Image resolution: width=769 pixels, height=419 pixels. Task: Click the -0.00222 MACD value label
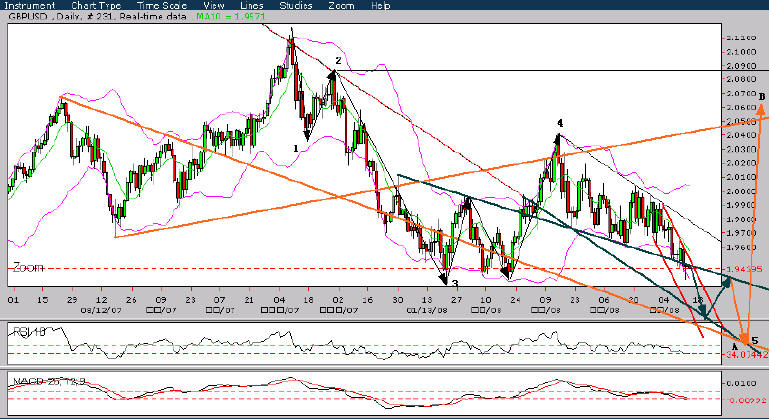[747, 400]
